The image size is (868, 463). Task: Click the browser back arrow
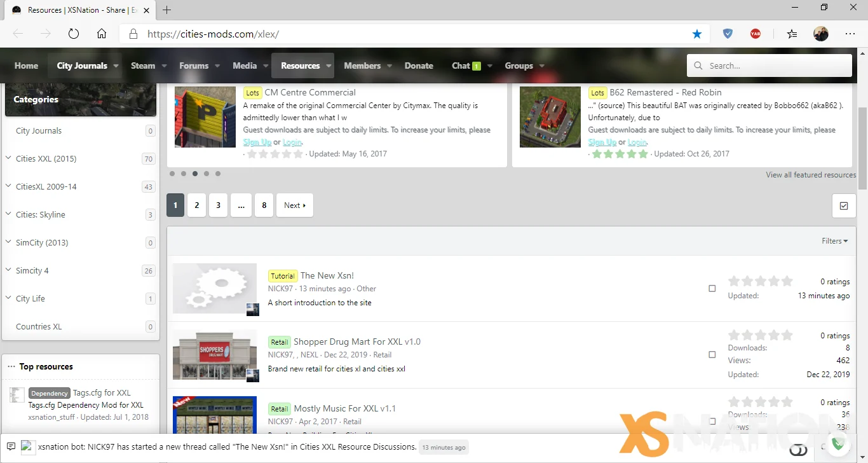point(18,34)
